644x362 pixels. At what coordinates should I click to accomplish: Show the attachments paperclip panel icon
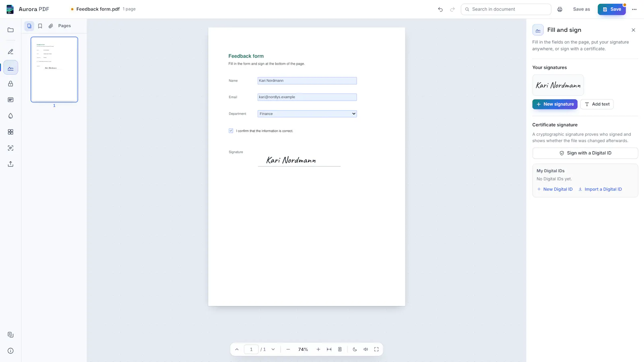(x=51, y=26)
